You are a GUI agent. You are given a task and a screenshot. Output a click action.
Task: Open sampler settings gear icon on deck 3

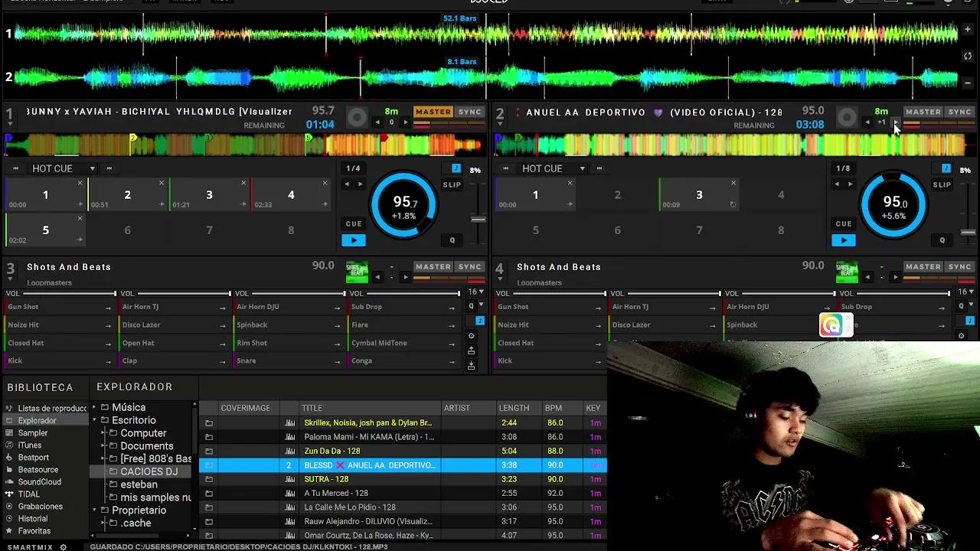point(471,336)
